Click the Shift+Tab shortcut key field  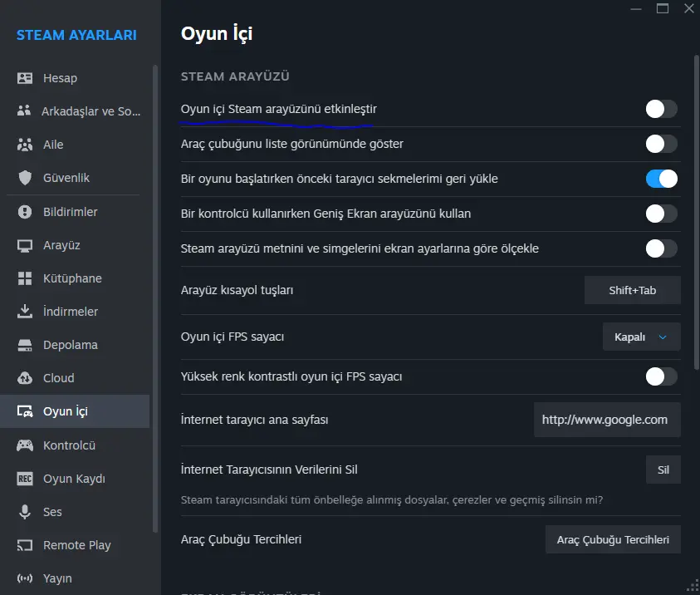(x=632, y=290)
